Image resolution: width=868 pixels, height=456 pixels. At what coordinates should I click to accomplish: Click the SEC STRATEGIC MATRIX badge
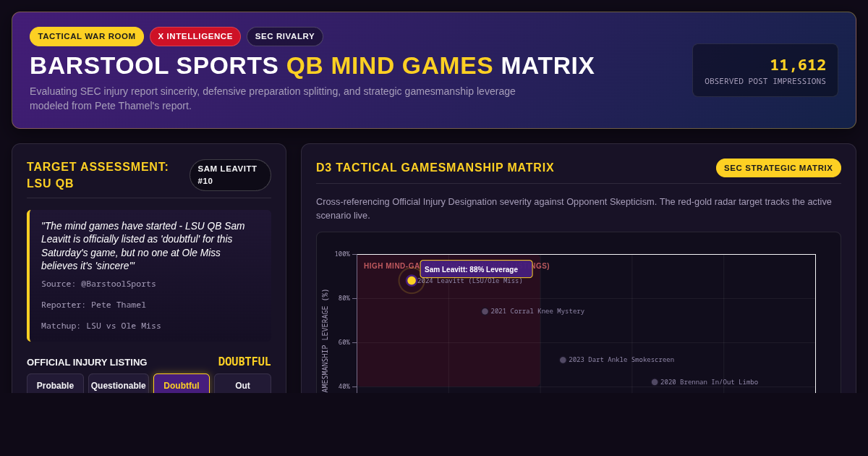click(778, 168)
